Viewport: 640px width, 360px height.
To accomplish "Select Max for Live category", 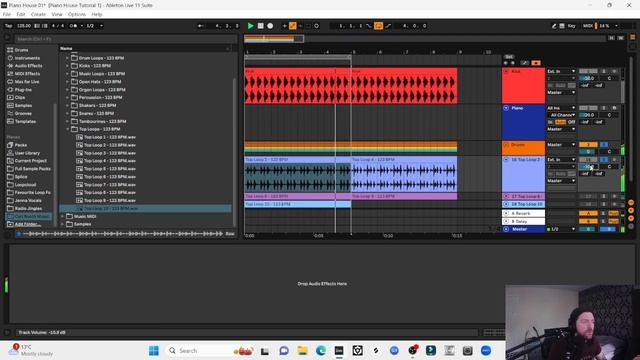I will click(x=27, y=82).
